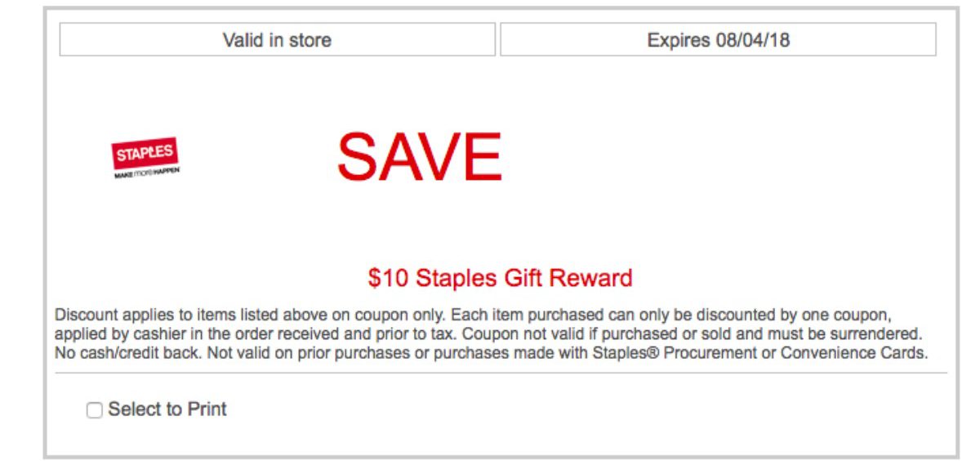980x461 pixels.
Task: Click the large red SAVE heading
Action: pyautogui.click(x=419, y=157)
